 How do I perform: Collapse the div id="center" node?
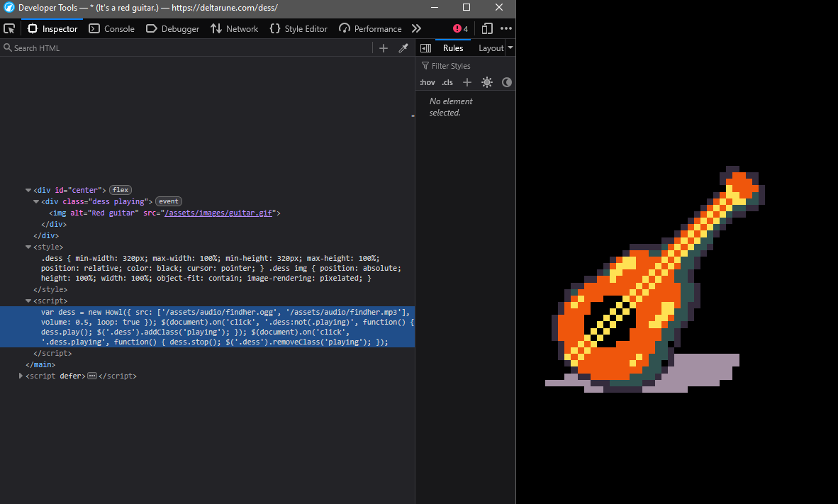tap(28, 190)
